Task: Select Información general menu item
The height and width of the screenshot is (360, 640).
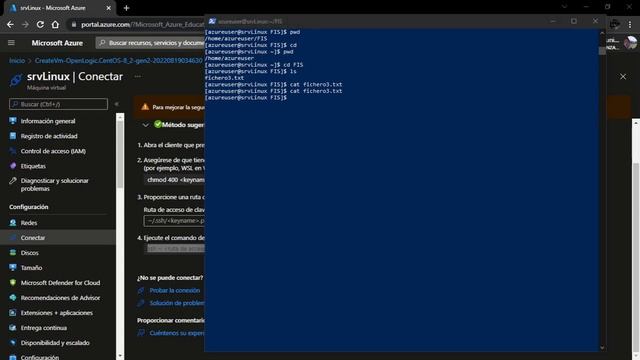Action: [x=48, y=121]
